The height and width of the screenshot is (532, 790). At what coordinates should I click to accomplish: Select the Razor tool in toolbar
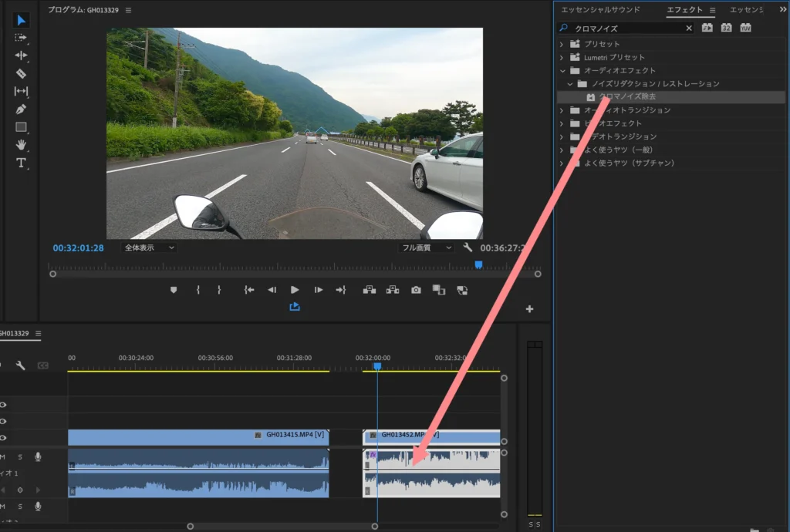click(21, 73)
